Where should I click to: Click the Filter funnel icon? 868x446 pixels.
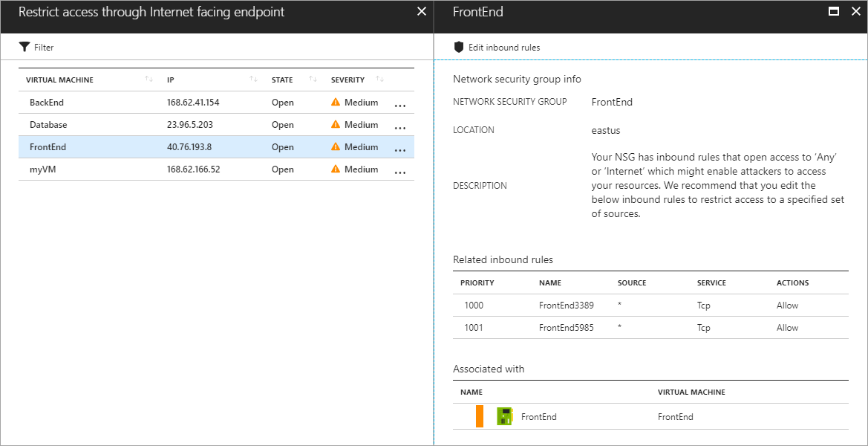(x=25, y=47)
